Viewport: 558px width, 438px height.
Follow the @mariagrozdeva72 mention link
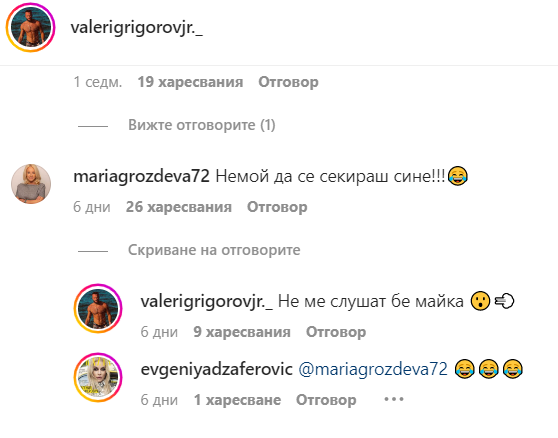pyautogui.click(x=373, y=369)
